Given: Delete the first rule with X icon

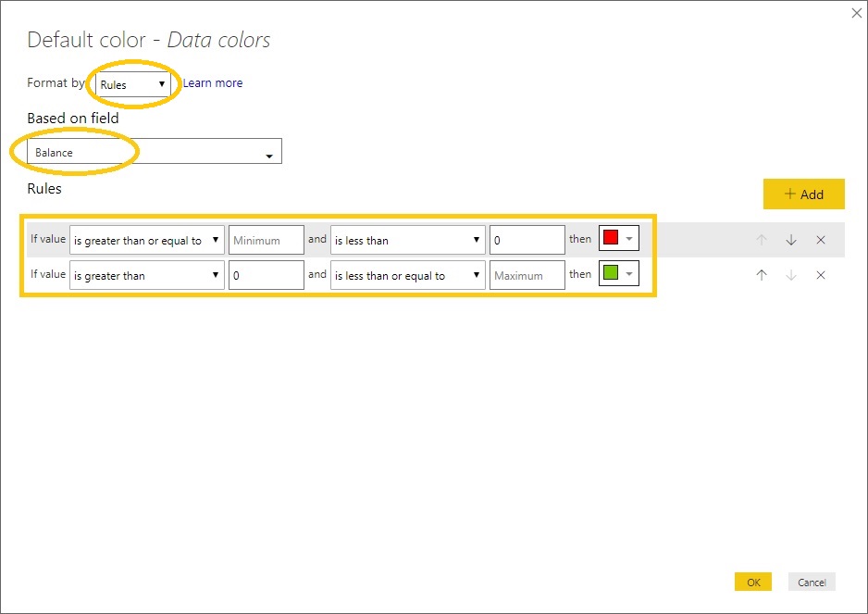Looking at the screenshot, I should pyautogui.click(x=821, y=240).
